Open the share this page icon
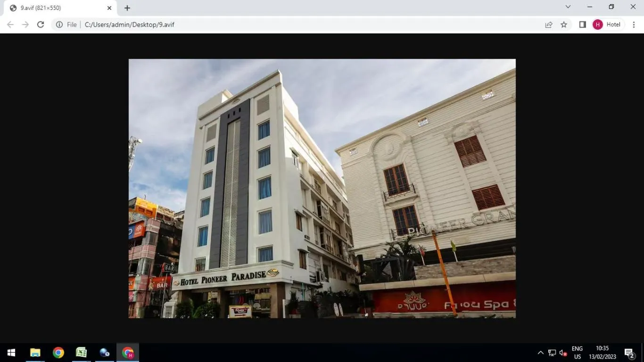This screenshot has width=644, height=362. (x=548, y=25)
